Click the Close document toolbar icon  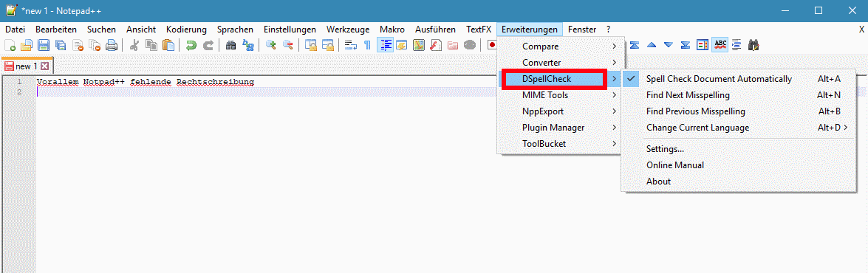coord(78,45)
